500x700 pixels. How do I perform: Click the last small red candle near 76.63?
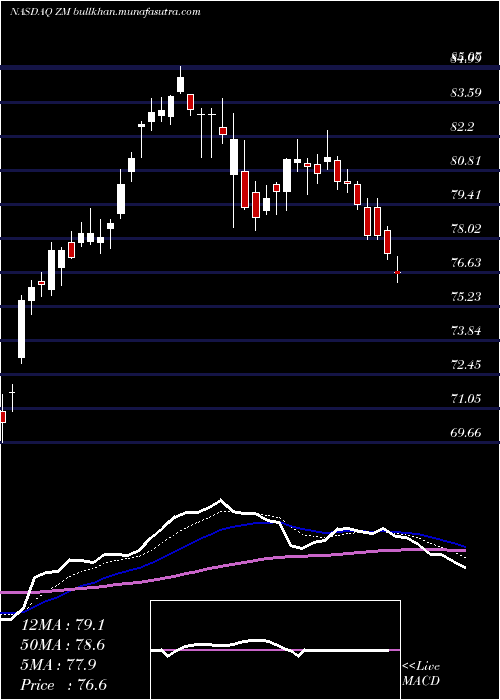pos(397,271)
